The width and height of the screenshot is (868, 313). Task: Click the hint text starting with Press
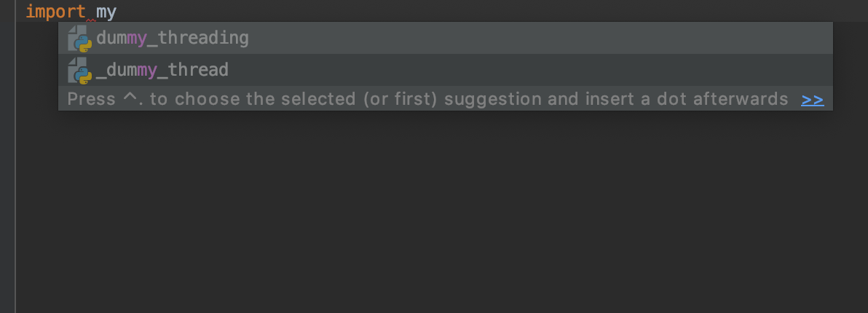91,99
